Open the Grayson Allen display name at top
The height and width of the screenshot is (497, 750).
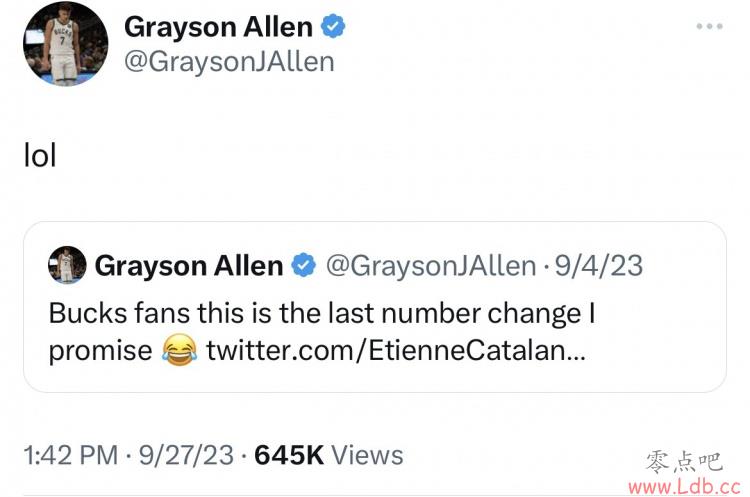(218, 27)
